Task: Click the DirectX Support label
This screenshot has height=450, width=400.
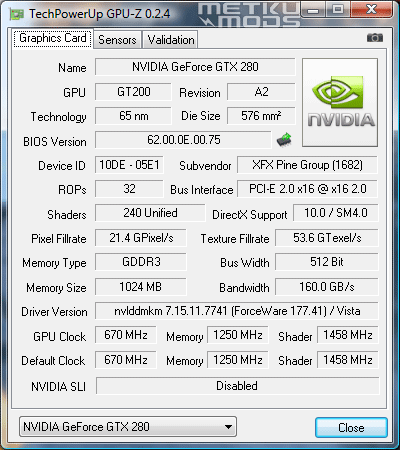Action: click(250, 215)
